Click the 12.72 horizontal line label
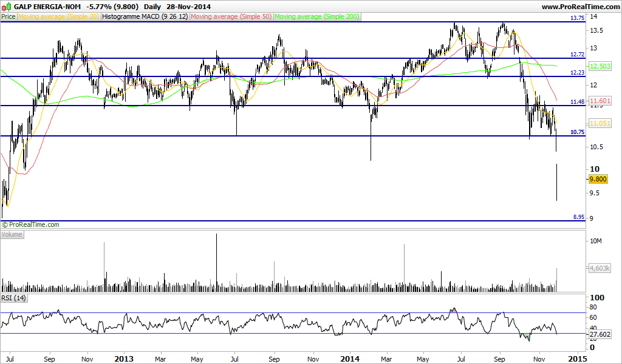Screen dimensions: 622x364 (577, 54)
